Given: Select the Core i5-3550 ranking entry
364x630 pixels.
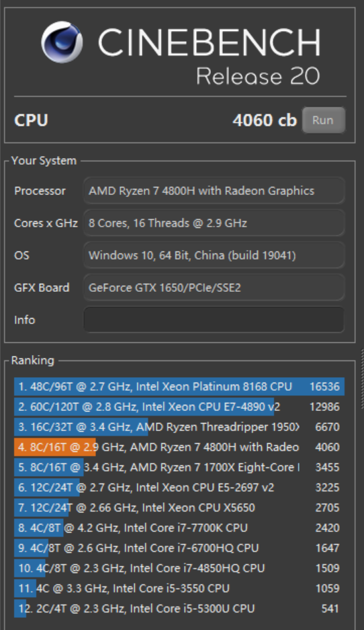Looking at the screenshot, I should [179, 588].
